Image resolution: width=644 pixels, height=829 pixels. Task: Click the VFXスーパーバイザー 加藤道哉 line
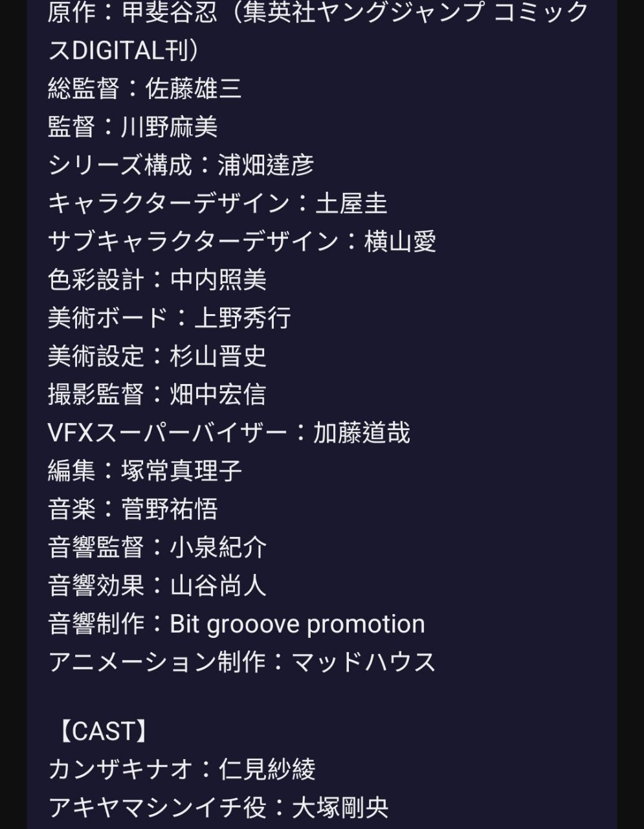pyautogui.click(x=229, y=433)
